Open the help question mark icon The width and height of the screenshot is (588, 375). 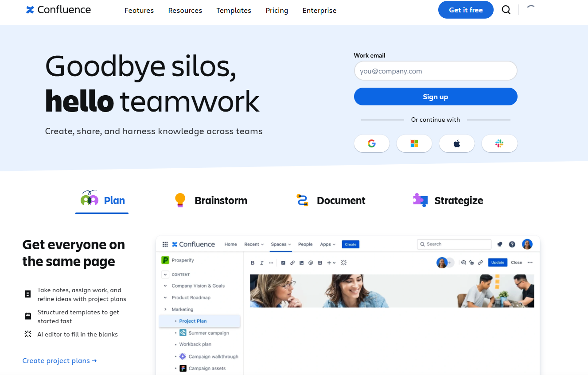coord(512,244)
